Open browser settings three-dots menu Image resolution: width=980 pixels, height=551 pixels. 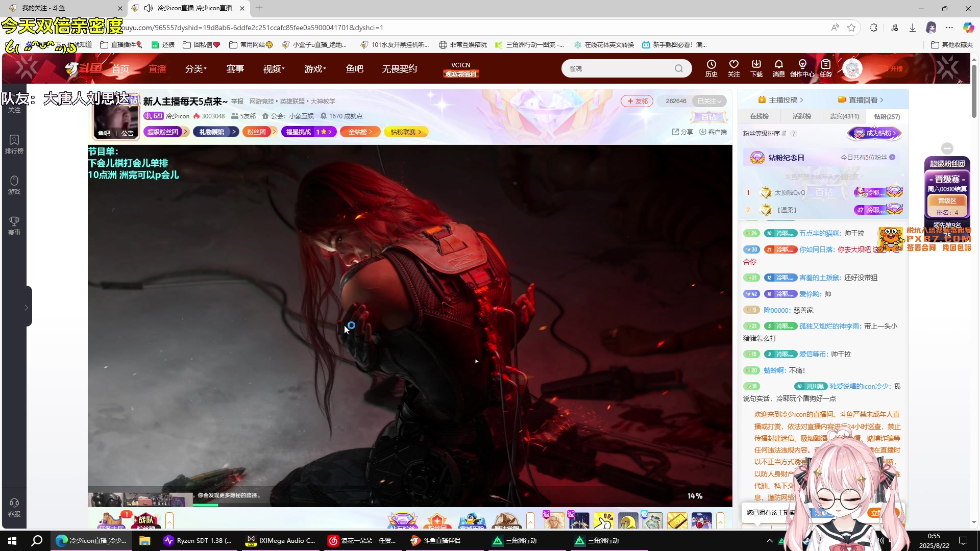click(x=949, y=28)
